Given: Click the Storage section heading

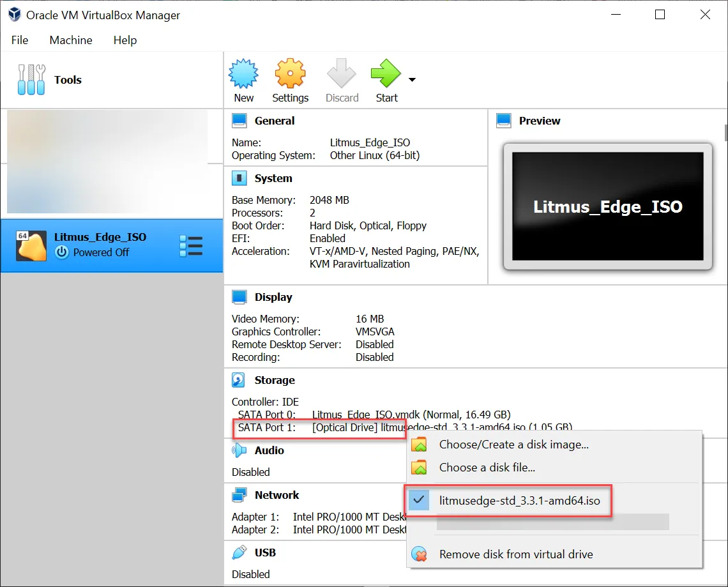Looking at the screenshot, I should tap(275, 380).
